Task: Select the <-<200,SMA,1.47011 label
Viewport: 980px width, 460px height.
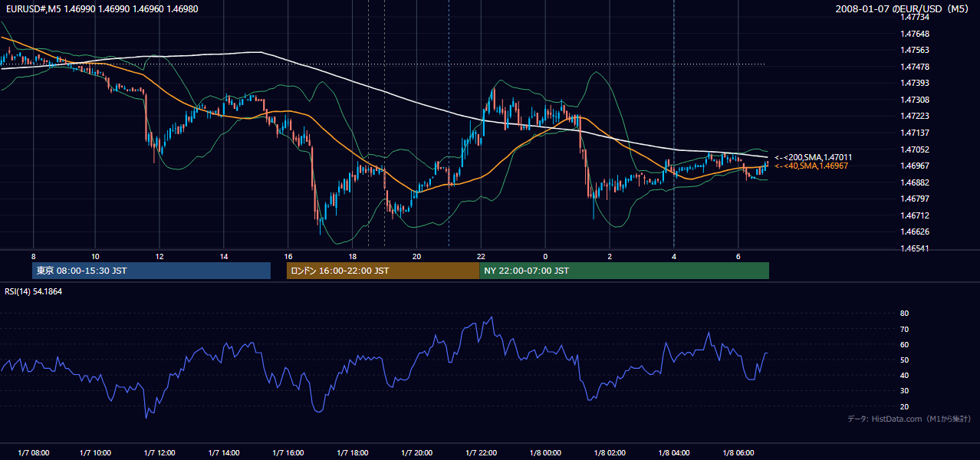Action: 813,157
